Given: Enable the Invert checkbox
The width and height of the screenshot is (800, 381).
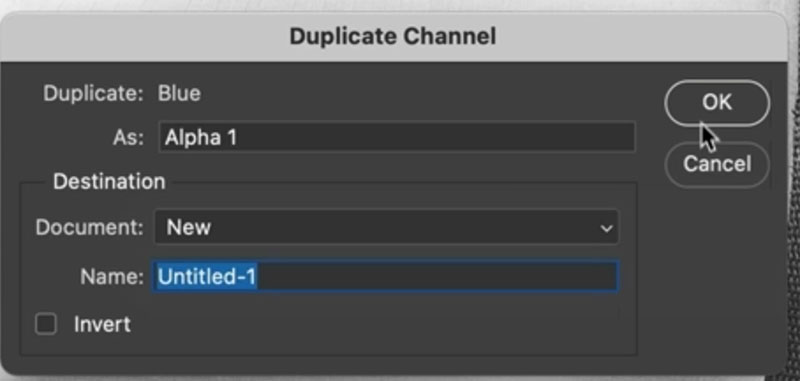Looking at the screenshot, I should coord(46,324).
